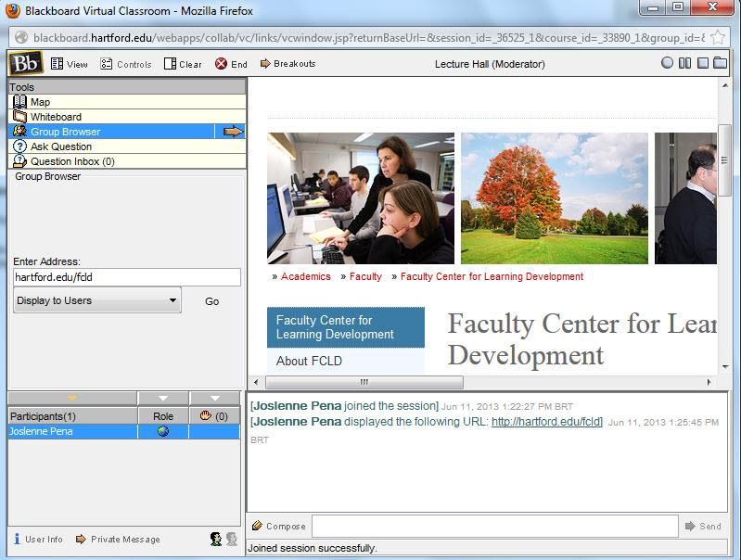Click the scroll up arrow

(724, 85)
